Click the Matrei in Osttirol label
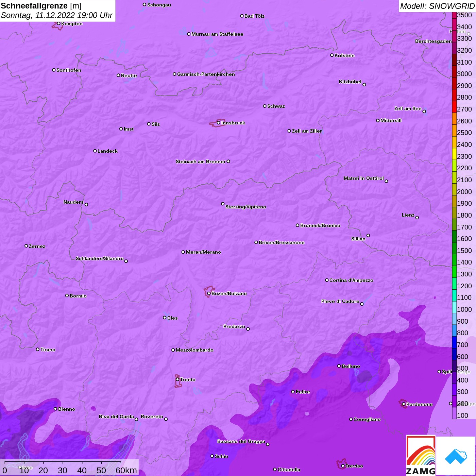476x476 pixels. (364, 178)
